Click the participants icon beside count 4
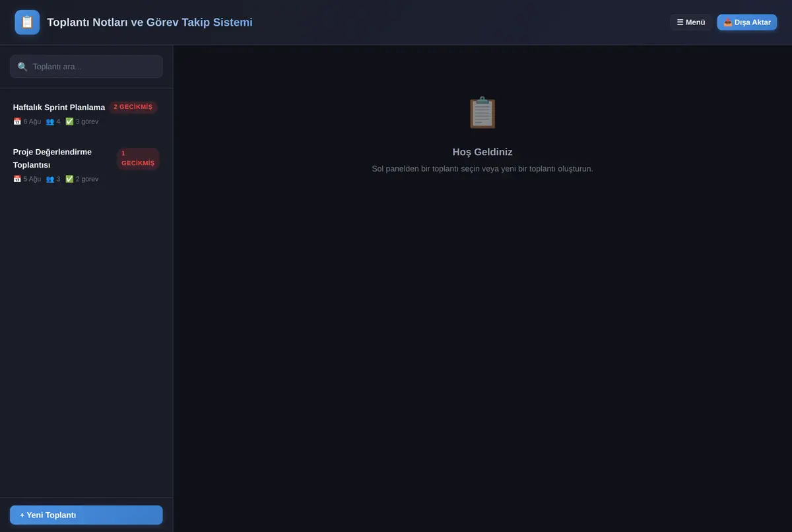792x532 pixels. 50,121
